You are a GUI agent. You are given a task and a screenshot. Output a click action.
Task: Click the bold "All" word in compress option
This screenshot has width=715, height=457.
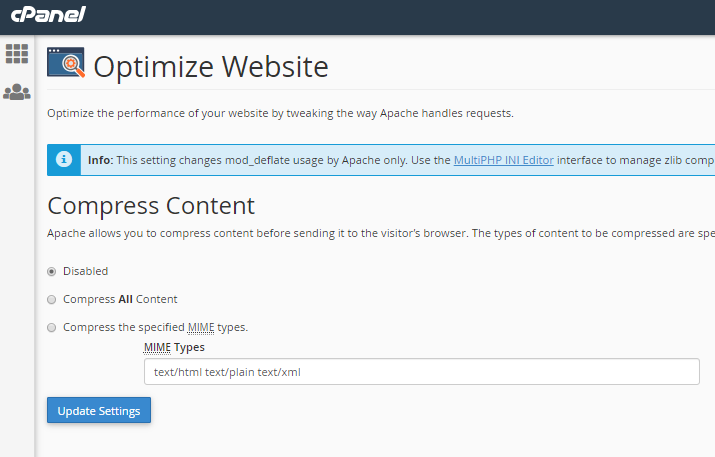pyautogui.click(x=125, y=299)
